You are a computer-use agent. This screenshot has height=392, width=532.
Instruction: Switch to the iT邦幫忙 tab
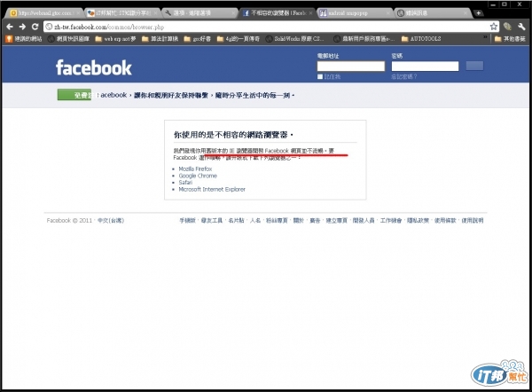pos(122,13)
